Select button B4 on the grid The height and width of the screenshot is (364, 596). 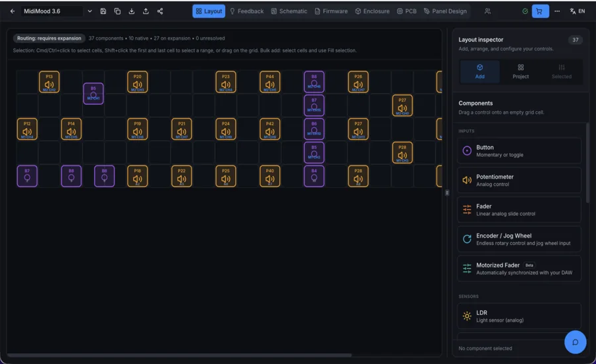click(314, 176)
